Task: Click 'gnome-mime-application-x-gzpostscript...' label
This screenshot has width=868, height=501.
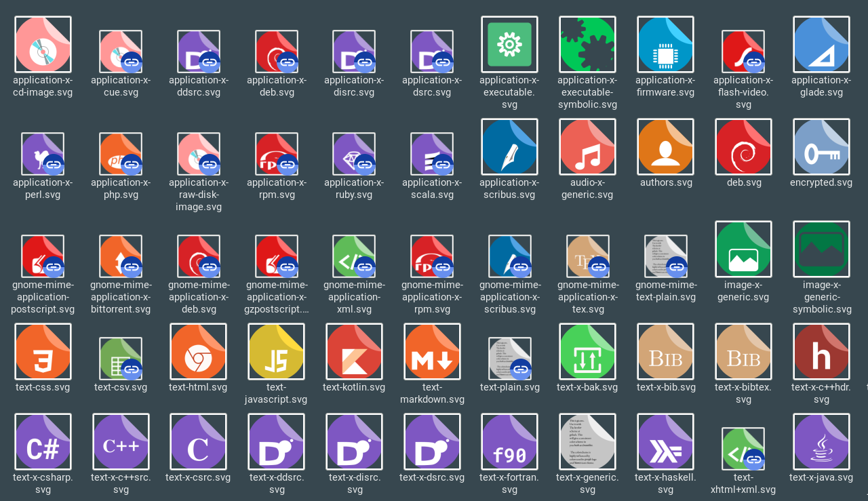Action: [277, 297]
